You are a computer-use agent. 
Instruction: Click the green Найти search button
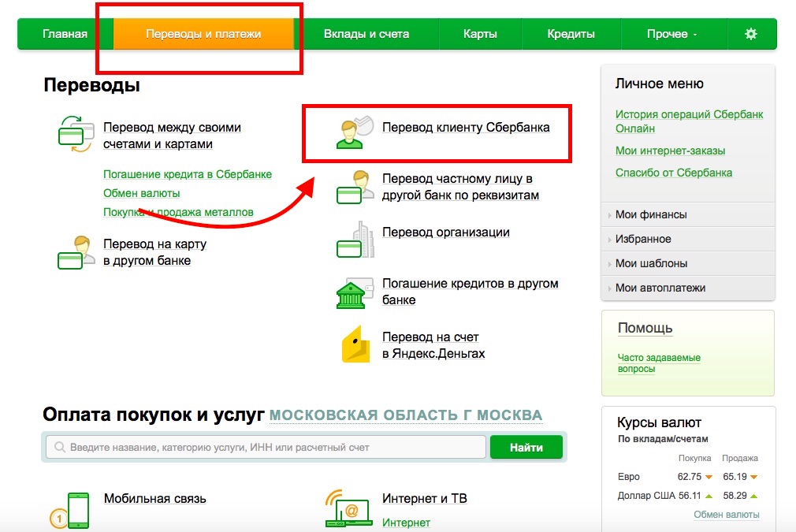click(526, 447)
